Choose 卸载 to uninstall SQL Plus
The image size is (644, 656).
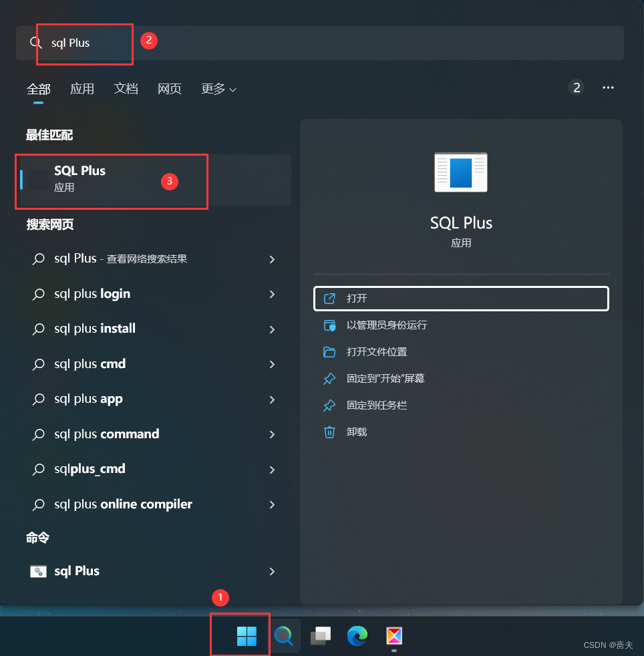461,432
